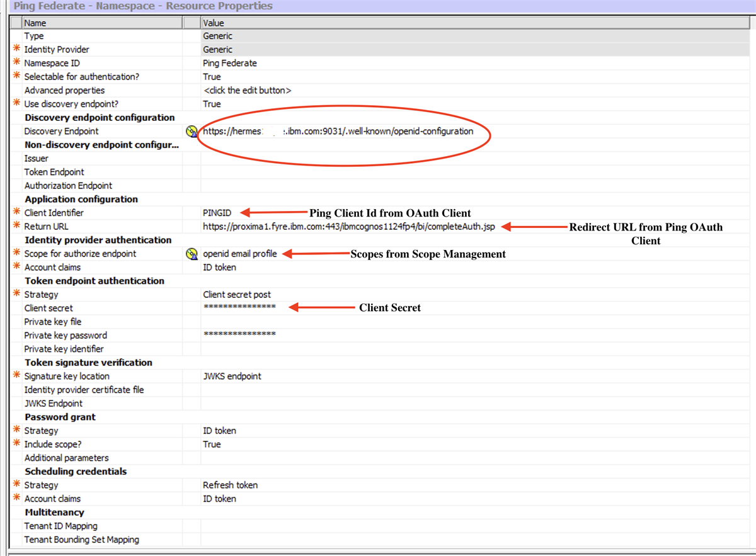
Task: Click the completeAuth.jsp Return URL value
Action: [x=348, y=227]
